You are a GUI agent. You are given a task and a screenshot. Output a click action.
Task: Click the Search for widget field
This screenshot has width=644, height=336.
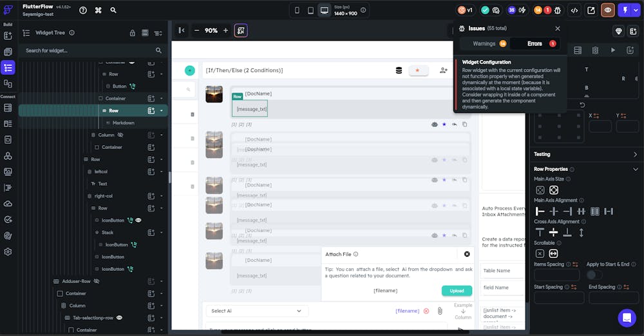pos(92,50)
